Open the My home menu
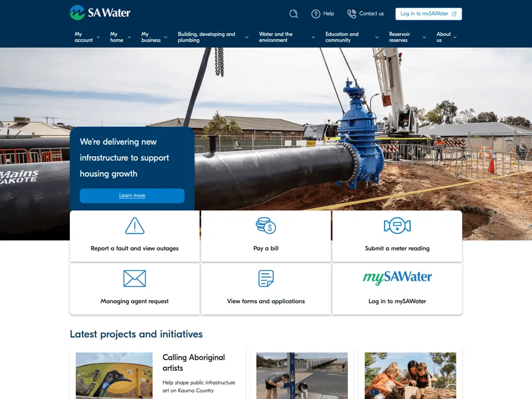Screen dimensions: 532x399 click(116, 37)
